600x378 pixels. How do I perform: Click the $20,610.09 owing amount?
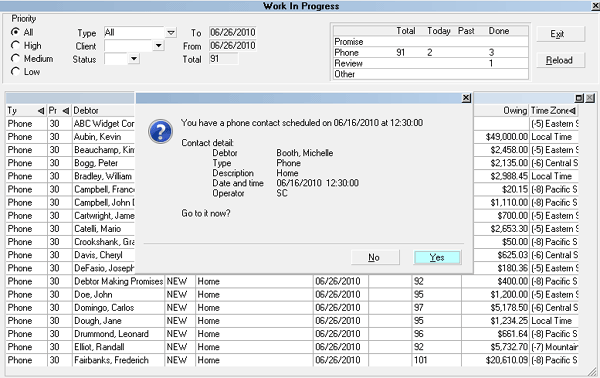point(506,360)
